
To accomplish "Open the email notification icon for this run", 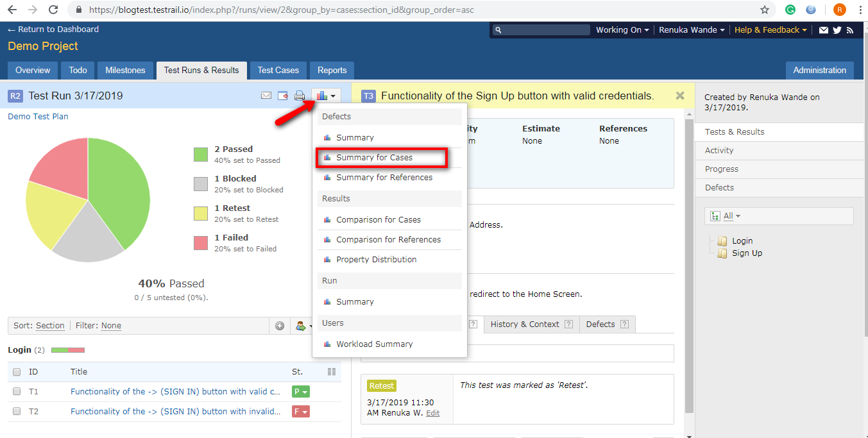I will 266,95.
